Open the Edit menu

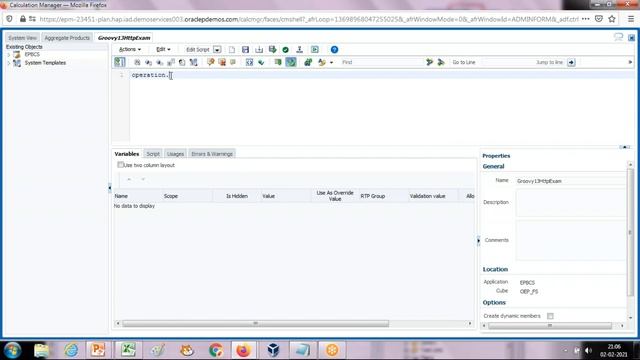point(163,49)
